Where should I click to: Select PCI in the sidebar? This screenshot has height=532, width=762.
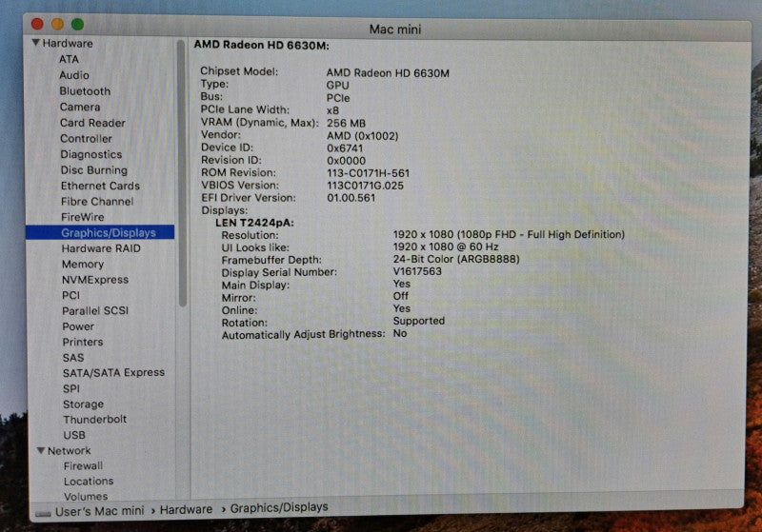(70, 295)
